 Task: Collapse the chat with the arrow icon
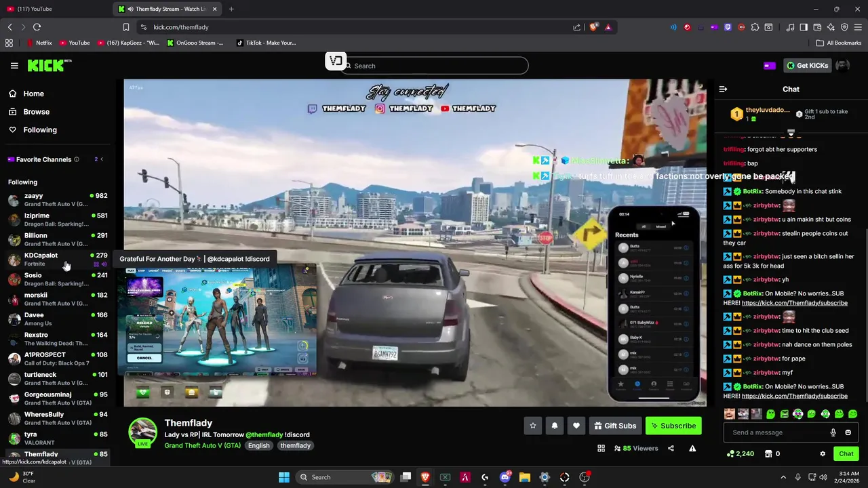pos(723,89)
